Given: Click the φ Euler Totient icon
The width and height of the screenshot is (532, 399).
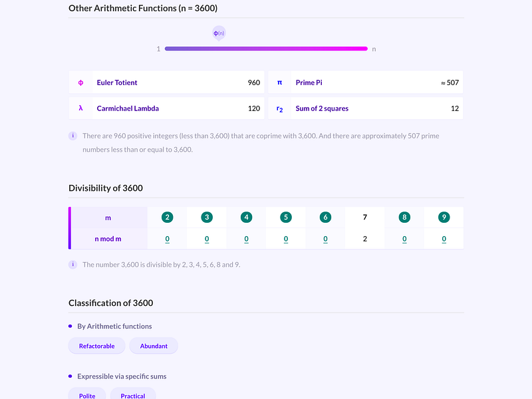Looking at the screenshot, I should click(x=80, y=82).
